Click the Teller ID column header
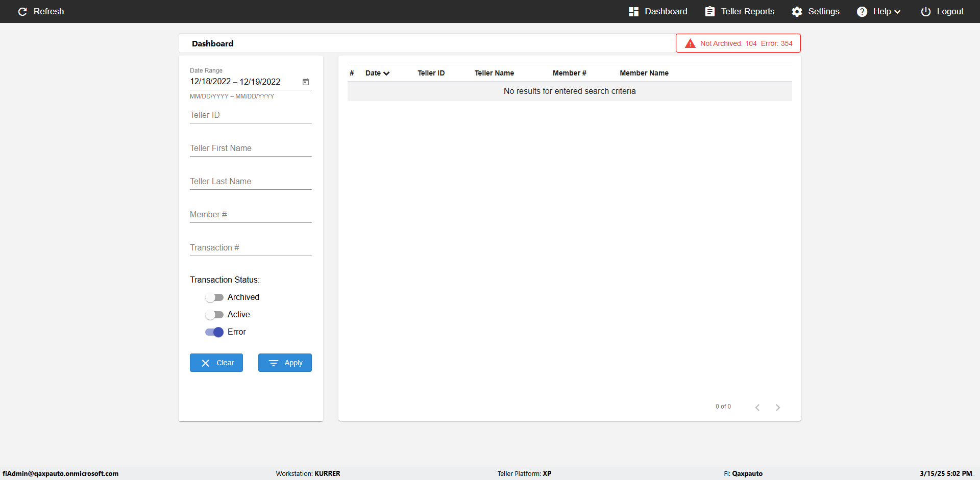Viewport: 980px width, 480px height. point(431,73)
